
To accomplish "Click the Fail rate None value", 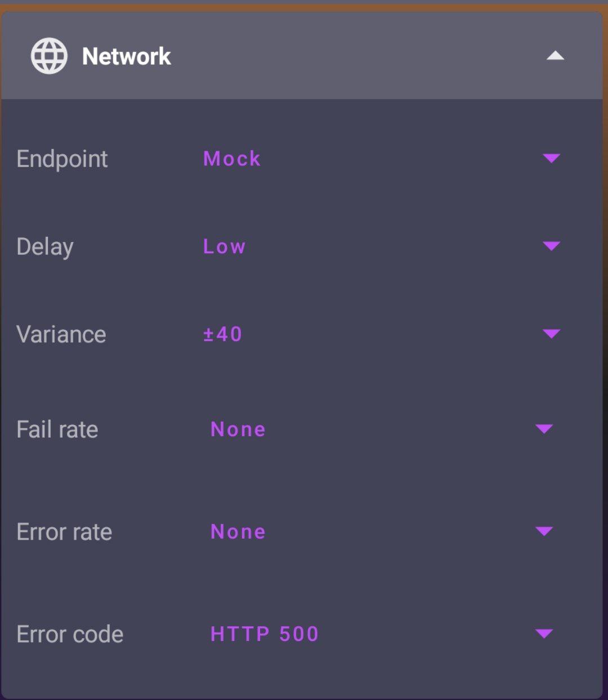I will click(238, 429).
